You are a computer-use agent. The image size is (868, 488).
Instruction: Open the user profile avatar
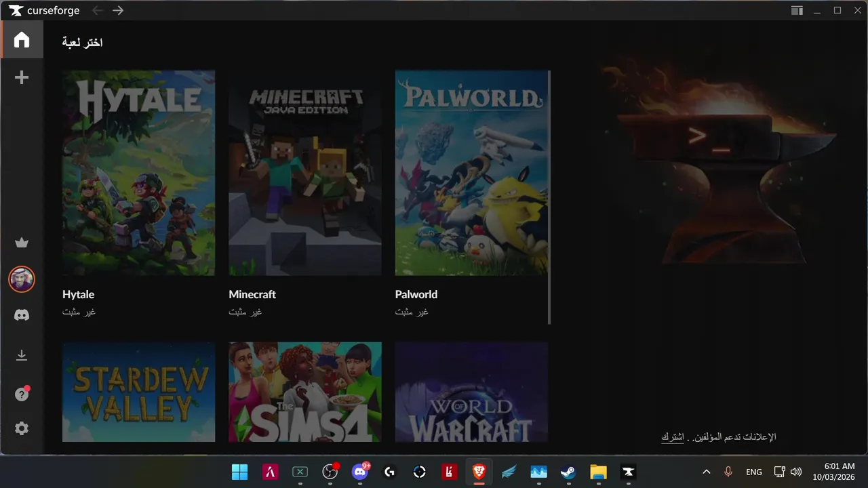tap(22, 279)
